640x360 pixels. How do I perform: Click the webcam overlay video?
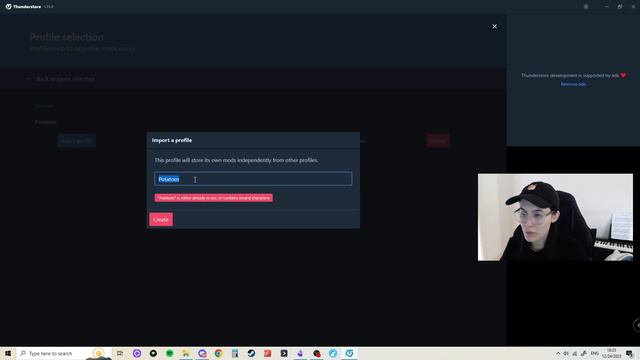(x=556, y=217)
